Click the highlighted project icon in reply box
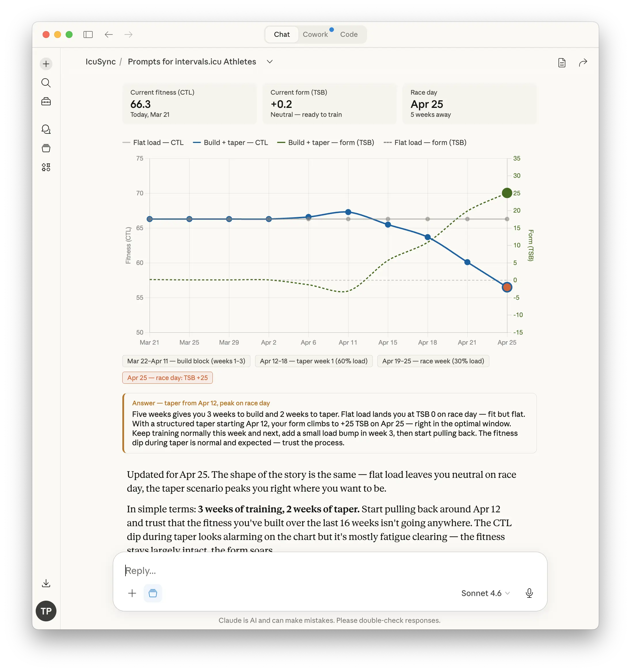631x672 pixels. [153, 593]
